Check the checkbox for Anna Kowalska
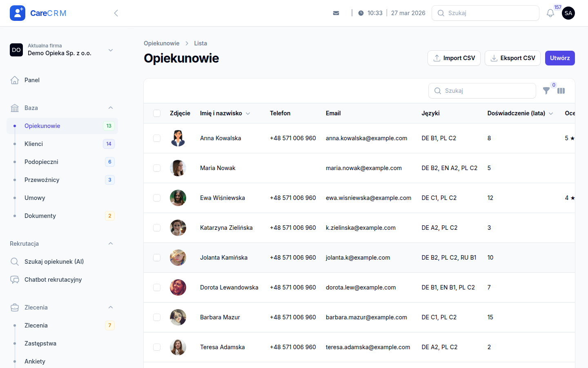588x368 pixels. [157, 138]
